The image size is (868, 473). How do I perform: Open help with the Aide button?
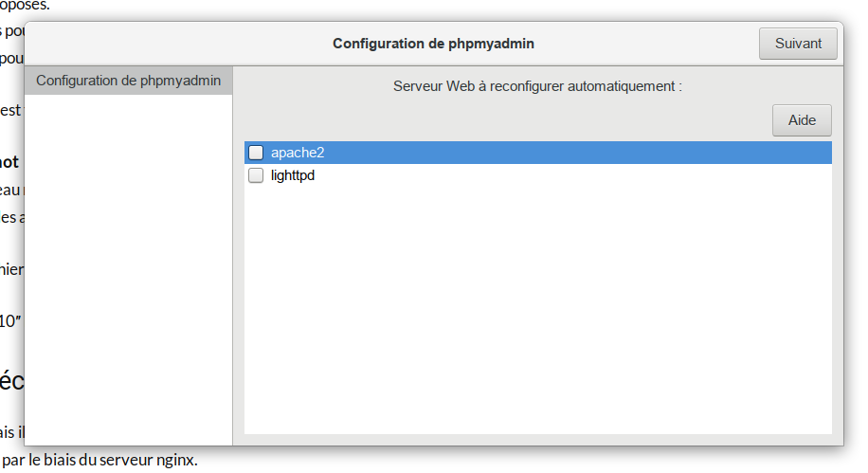(802, 120)
